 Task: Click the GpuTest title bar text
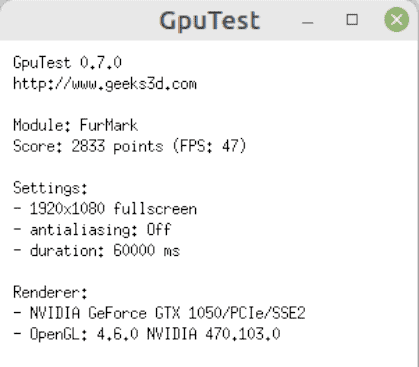click(210, 21)
